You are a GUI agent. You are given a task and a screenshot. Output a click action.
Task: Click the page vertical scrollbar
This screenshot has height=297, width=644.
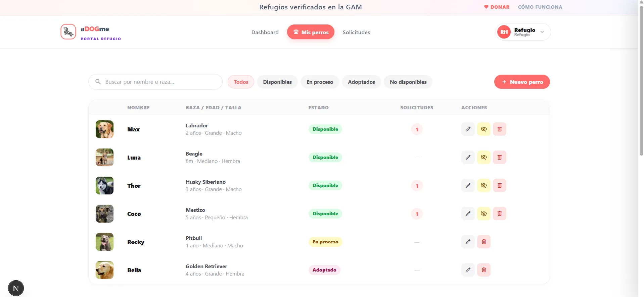pos(641,80)
